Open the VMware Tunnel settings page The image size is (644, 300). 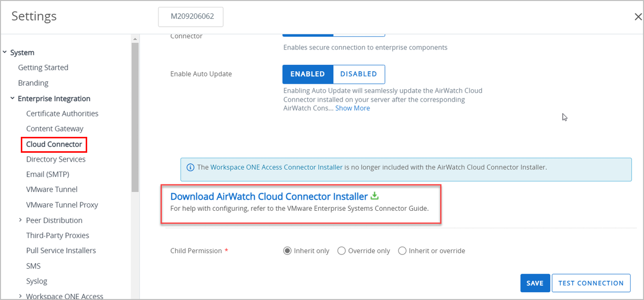click(52, 189)
